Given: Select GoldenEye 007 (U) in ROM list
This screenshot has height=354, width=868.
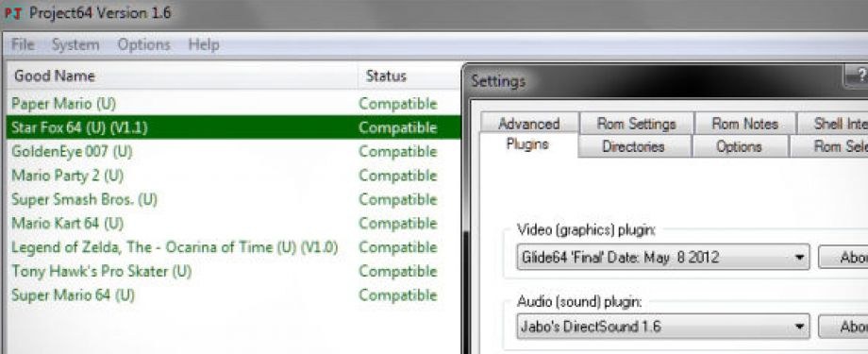Looking at the screenshot, I should tap(233, 151).
